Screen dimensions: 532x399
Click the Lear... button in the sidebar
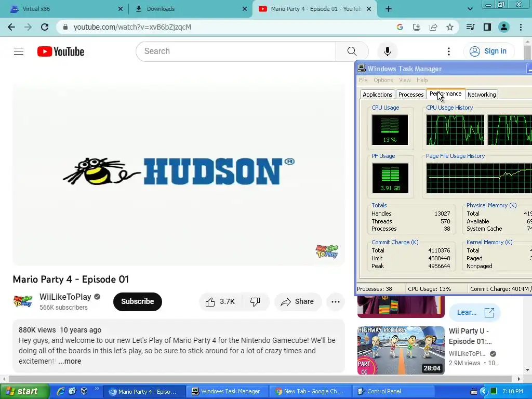pyautogui.click(x=474, y=312)
